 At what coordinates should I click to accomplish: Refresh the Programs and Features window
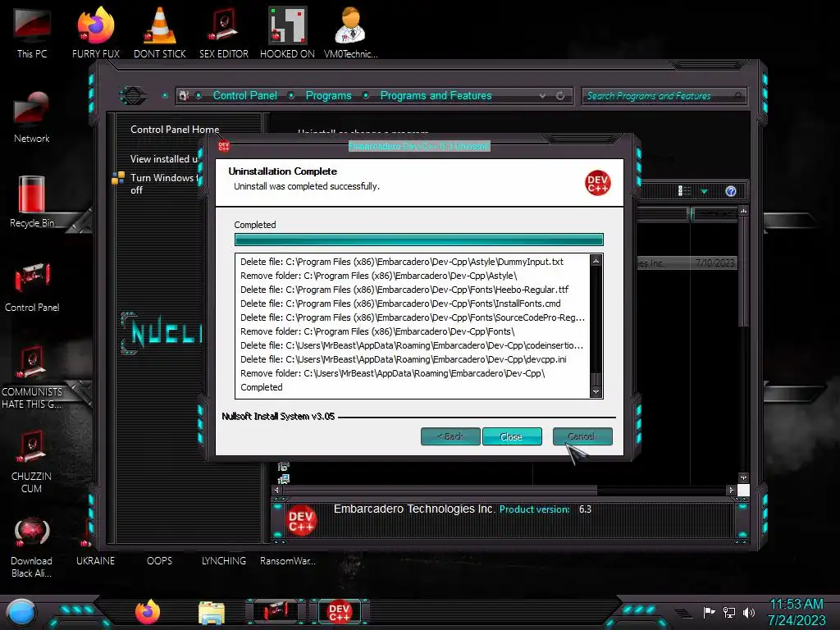tap(560, 96)
